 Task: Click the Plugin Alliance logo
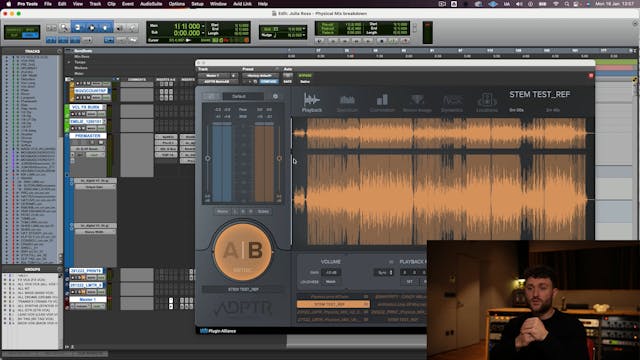click(x=218, y=331)
